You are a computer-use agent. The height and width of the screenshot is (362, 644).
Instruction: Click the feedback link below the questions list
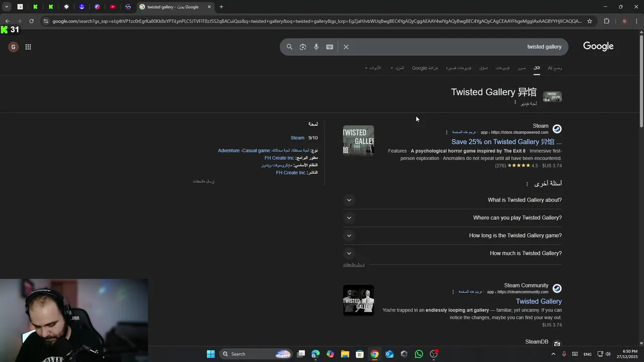[x=354, y=264]
